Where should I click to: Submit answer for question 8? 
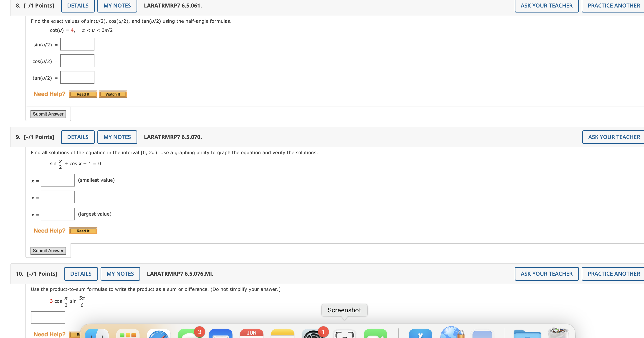pos(48,114)
